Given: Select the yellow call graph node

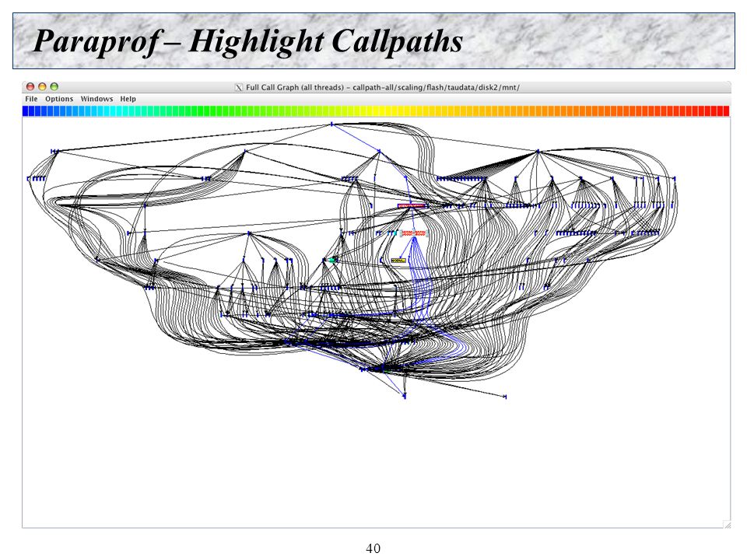Looking at the screenshot, I should pos(398,261).
